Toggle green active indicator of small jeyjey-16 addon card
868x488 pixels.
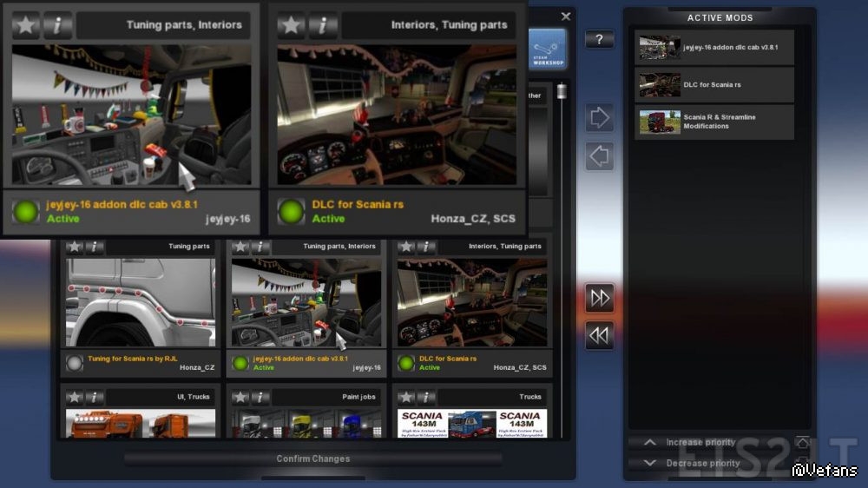(240, 363)
